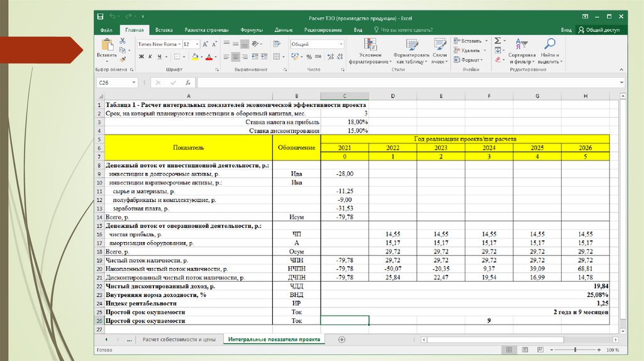The width and height of the screenshot is (644, 361).
Task: Toggle bold (Ж) formatting
Action: point(141,57)
